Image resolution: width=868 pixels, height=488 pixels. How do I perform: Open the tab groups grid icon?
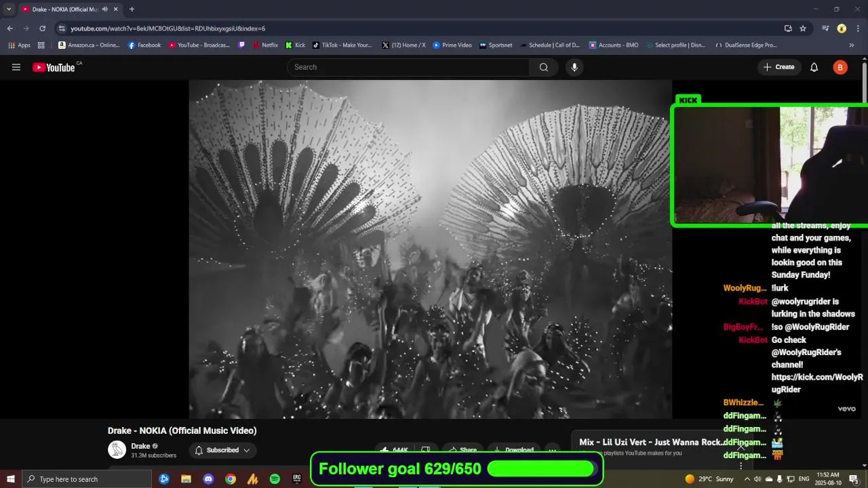[41, 45]
